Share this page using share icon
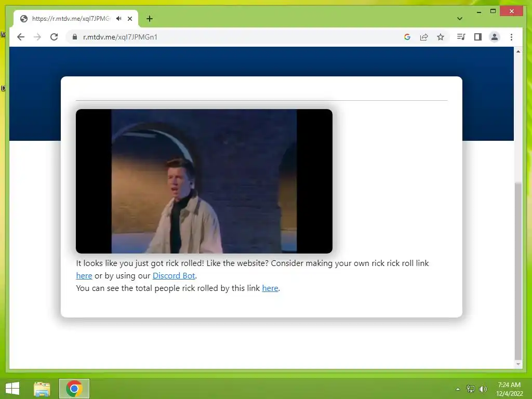Viewport: 532px width, 399px height. (424, 37)
